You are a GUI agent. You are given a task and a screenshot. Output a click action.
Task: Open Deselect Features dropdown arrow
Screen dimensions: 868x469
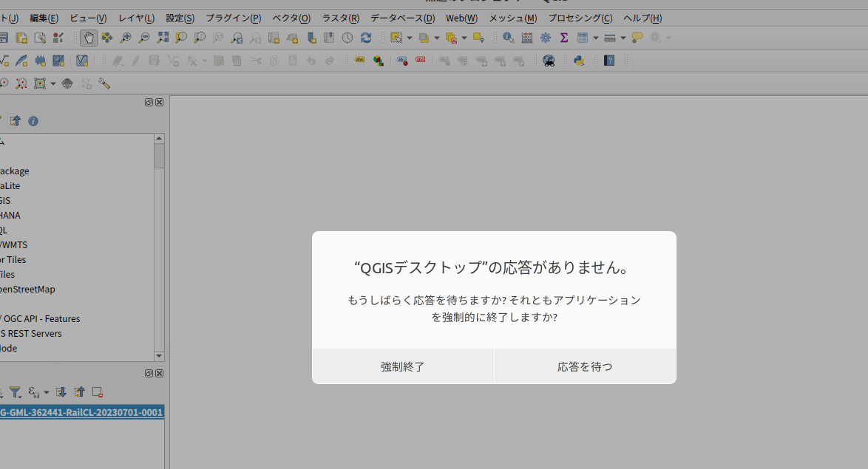[x=464, y=38]
